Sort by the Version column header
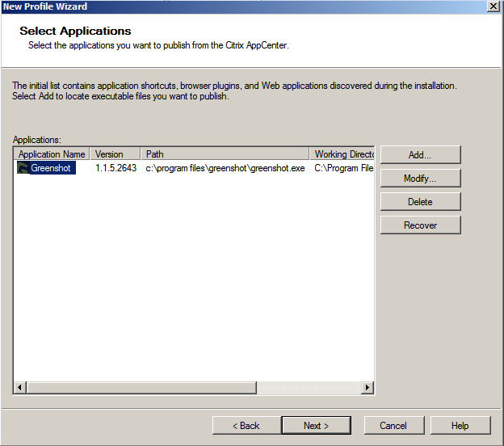Image resolution: width=504 pixels, height=446 pixels. point(115,154)
